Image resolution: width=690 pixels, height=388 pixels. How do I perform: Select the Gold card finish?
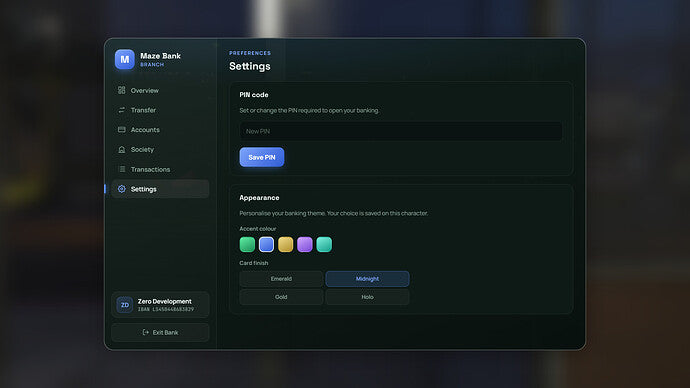click(x=281, y=297)
